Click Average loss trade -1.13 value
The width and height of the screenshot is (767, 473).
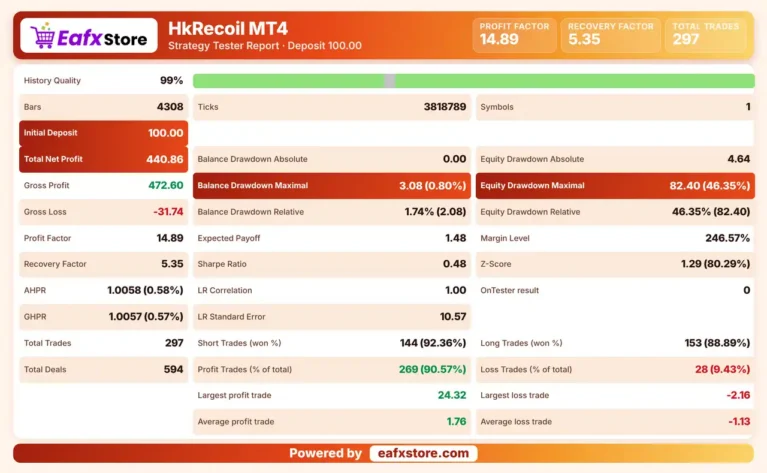[740, 422]
